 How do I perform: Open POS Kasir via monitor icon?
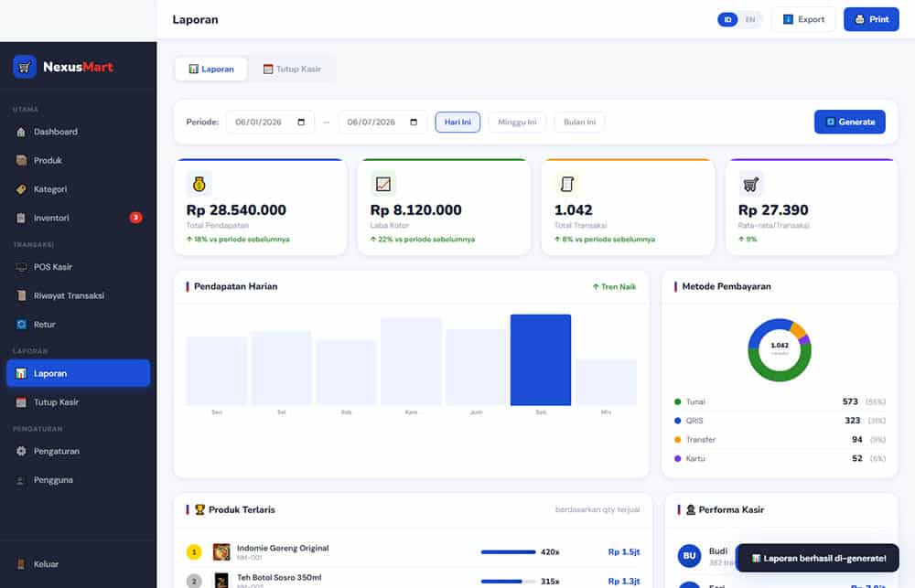click(x=21, y=267)
